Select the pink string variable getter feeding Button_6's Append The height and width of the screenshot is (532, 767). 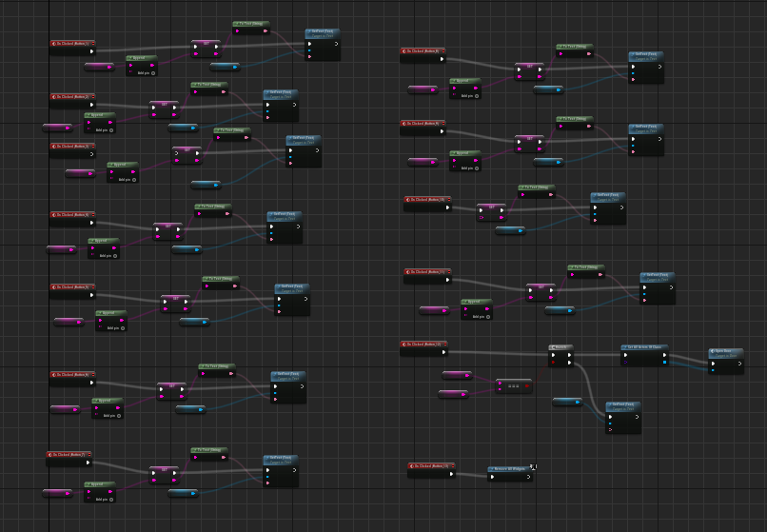(x=65, y=409)
